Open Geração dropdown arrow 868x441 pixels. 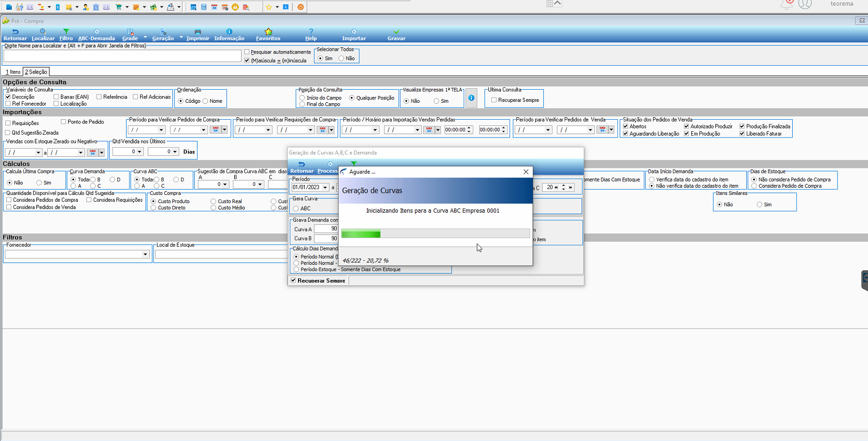coord(181,37)
